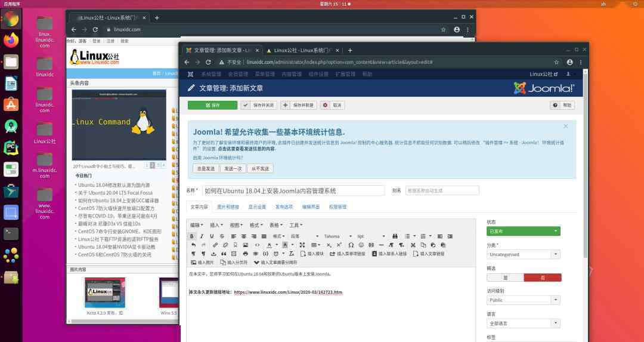Open the editor Insert menu
The width and height of the screenshot is (644, 342).
[216, 225]
